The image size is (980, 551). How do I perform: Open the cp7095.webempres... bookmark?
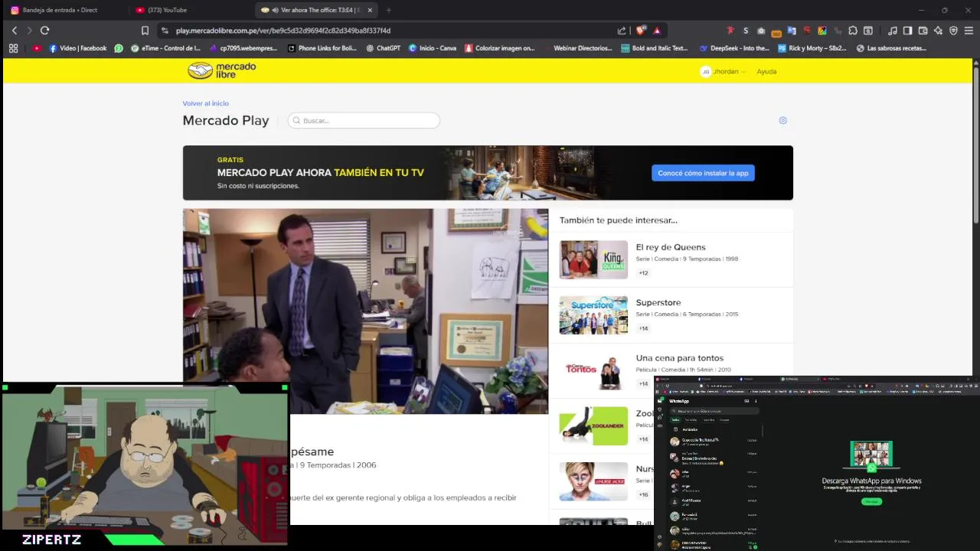[x=243, y=48]
